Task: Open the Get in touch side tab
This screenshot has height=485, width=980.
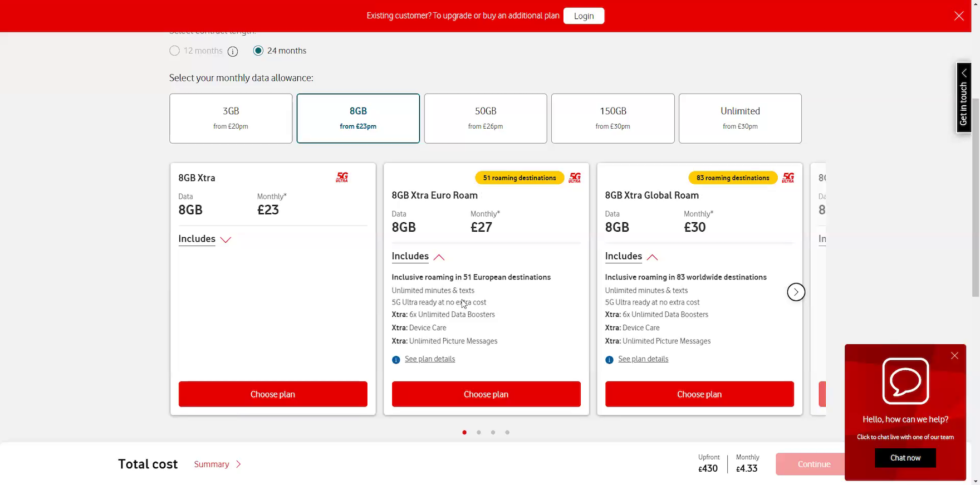Action: [963, 97]
